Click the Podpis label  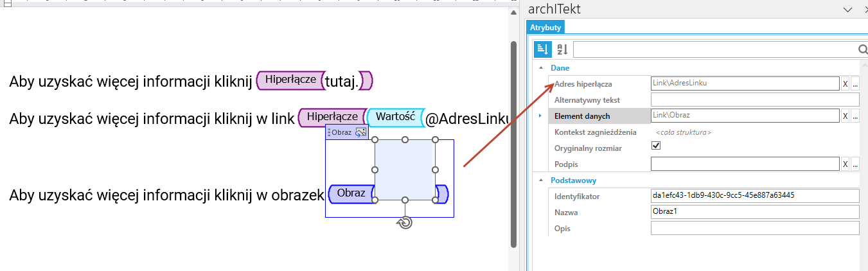click(567, 164)
